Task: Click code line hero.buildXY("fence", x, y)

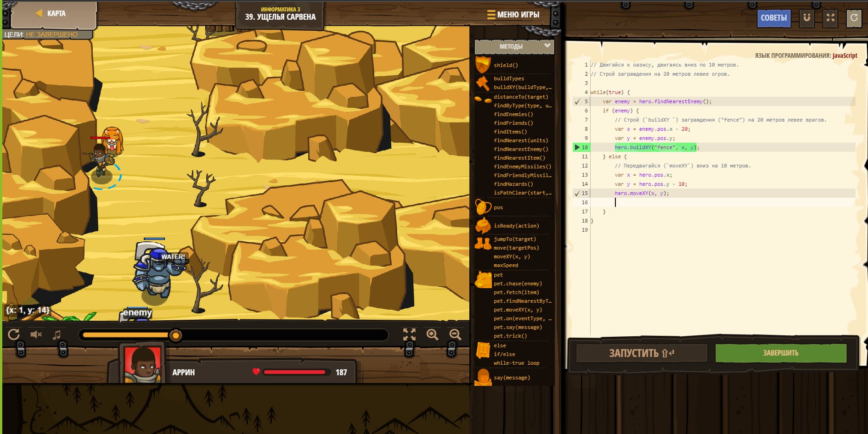Action: (x=657, y=147)
